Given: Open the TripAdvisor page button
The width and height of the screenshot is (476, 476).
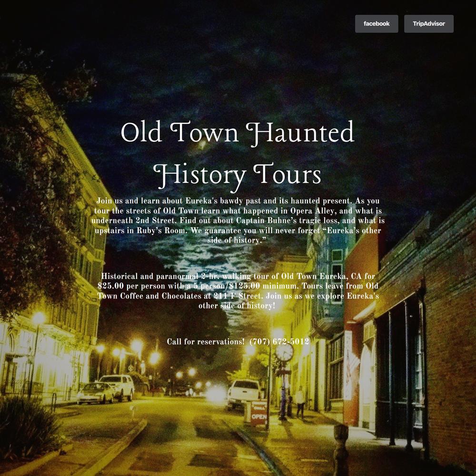Looking at the screenshot, I should click(x=428, y=24).
